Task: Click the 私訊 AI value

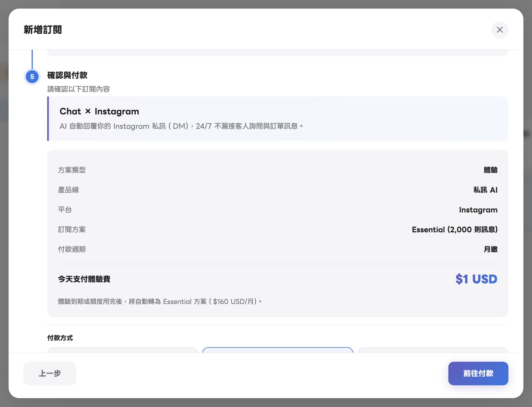Action: pos(485,190)
